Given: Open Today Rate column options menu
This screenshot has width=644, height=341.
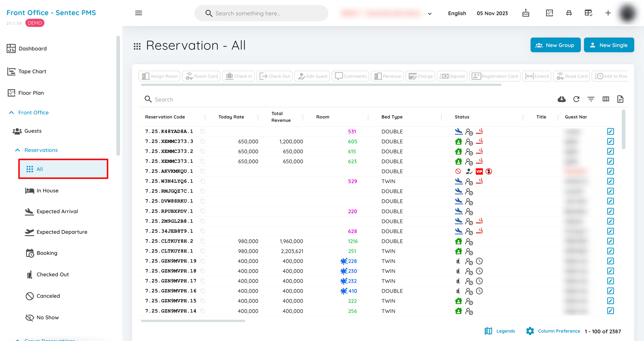Looking at the screenshot, I should click(x=258, y=117).
